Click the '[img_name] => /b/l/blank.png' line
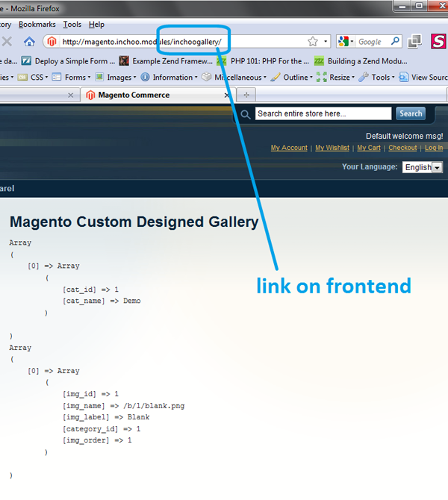The height and width of the screenshot is (500, 448). (x=123, y=406)
